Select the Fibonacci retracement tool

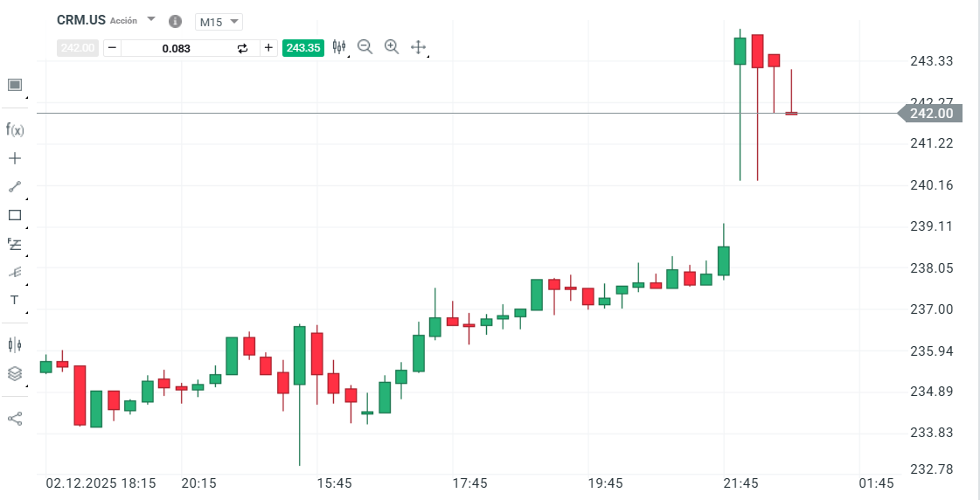click(15, 244)
